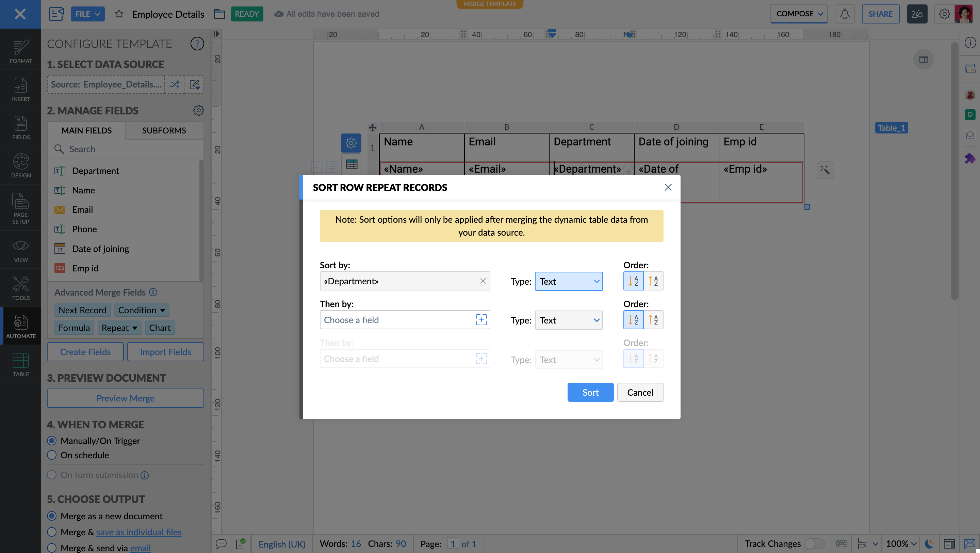Select On schedule radio button
The width and height of the screenshot is (980, 553).
pos(52,455)
